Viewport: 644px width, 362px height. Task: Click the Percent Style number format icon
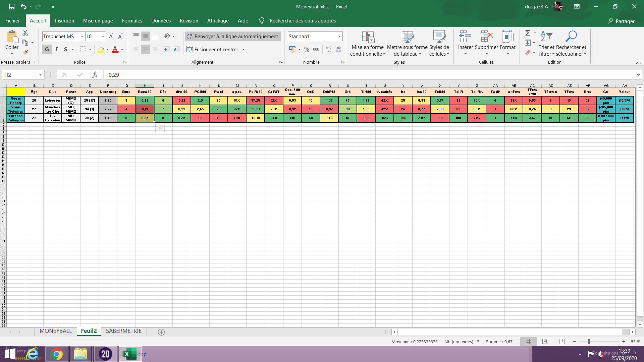(307, 50)
